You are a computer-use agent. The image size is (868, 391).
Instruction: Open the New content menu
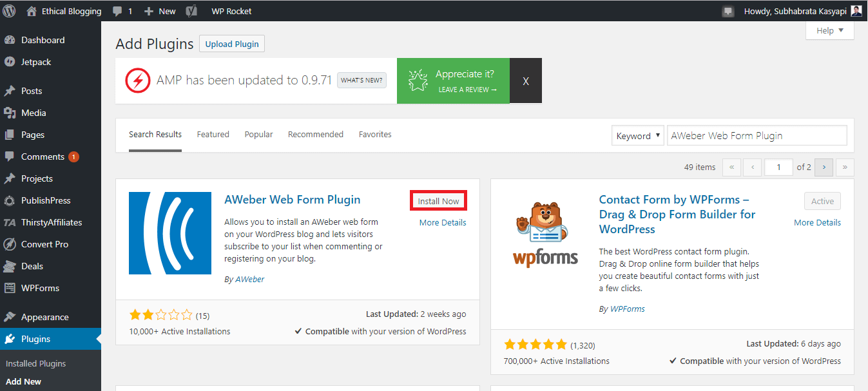click(159, 10)
